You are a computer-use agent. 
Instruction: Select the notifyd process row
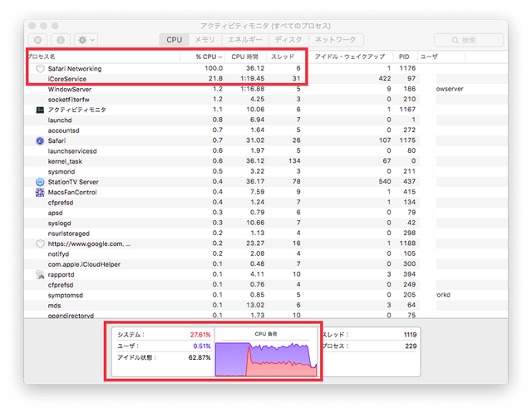coord(266,254)
